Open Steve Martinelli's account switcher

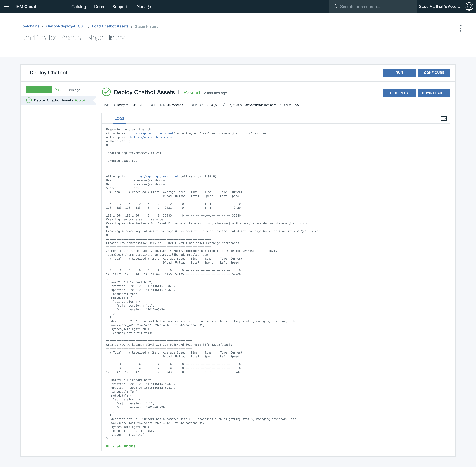tap(439, 7)
